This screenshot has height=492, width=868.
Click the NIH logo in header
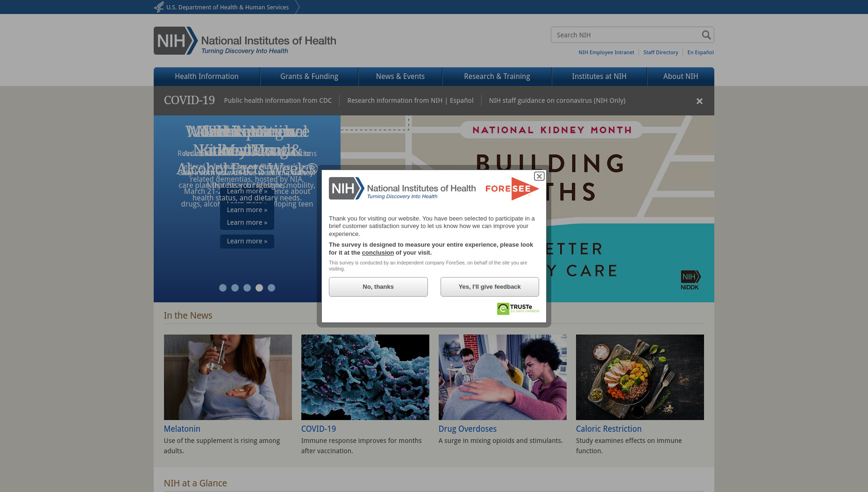(x=245, y=41)
